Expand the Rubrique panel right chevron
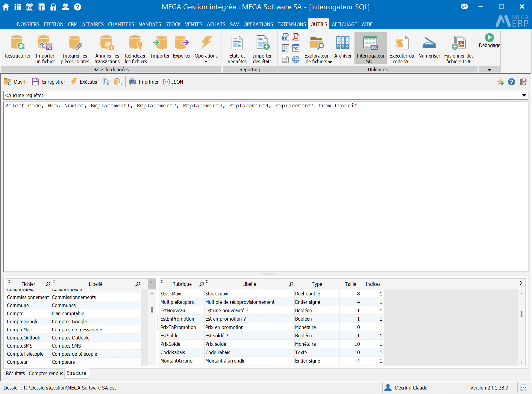 pos(521,283)
